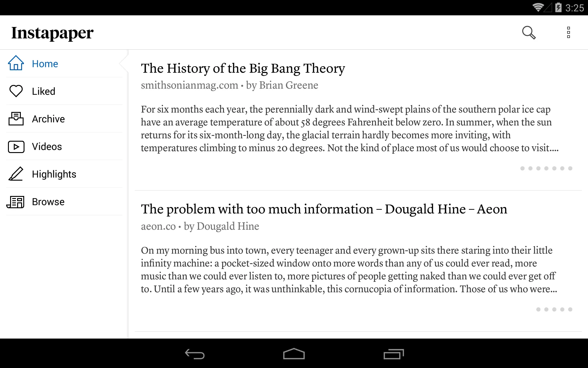This screenshot has width=588, height=368.
Task: Open the Archive section
Action: pyautogui.click(x=63, y=119)
